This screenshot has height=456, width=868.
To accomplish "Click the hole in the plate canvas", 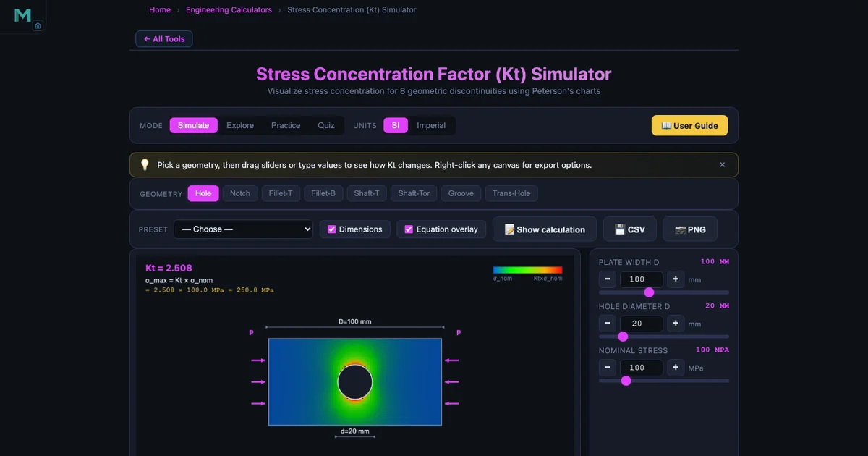I will tap(355, 381).
